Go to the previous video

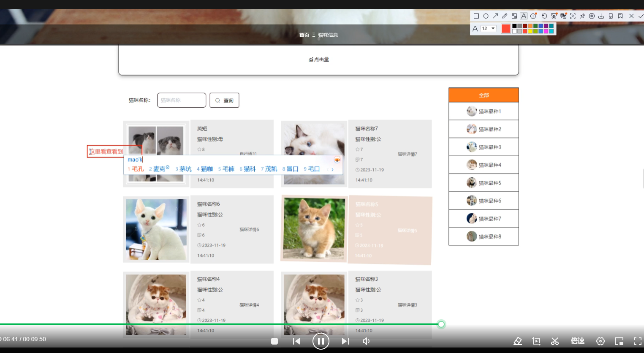point(296,341)
